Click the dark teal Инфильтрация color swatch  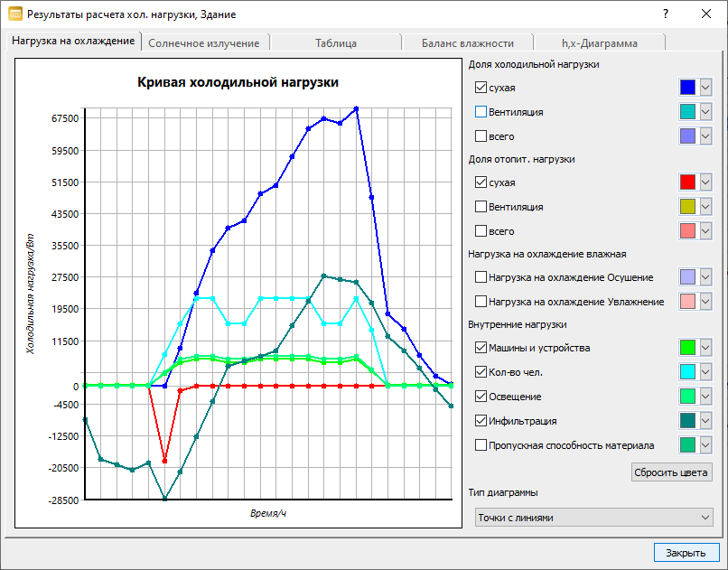tap(687, 421)
